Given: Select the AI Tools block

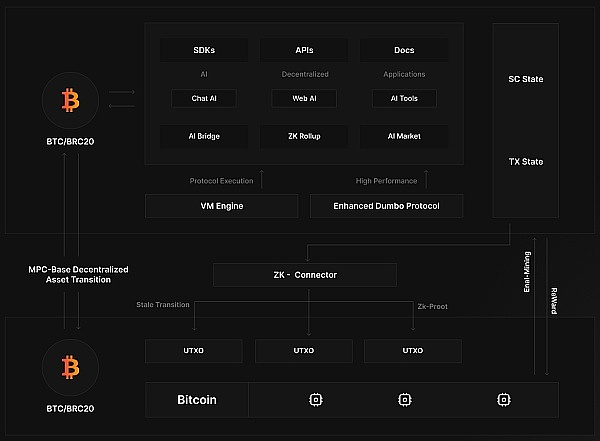Looking at the screenshot, I should click(x=403, y=98).
